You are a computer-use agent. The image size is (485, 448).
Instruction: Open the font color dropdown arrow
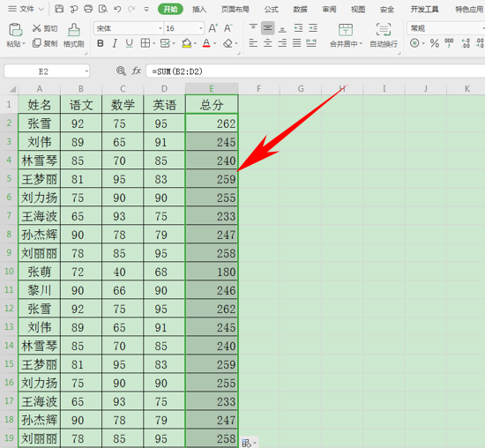coord(214,43)
